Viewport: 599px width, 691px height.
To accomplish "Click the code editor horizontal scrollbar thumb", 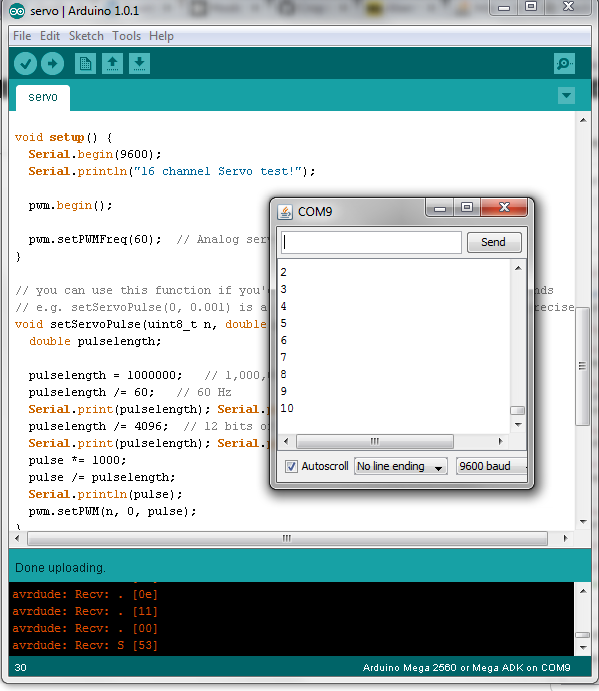I will [x=287, y=538].
